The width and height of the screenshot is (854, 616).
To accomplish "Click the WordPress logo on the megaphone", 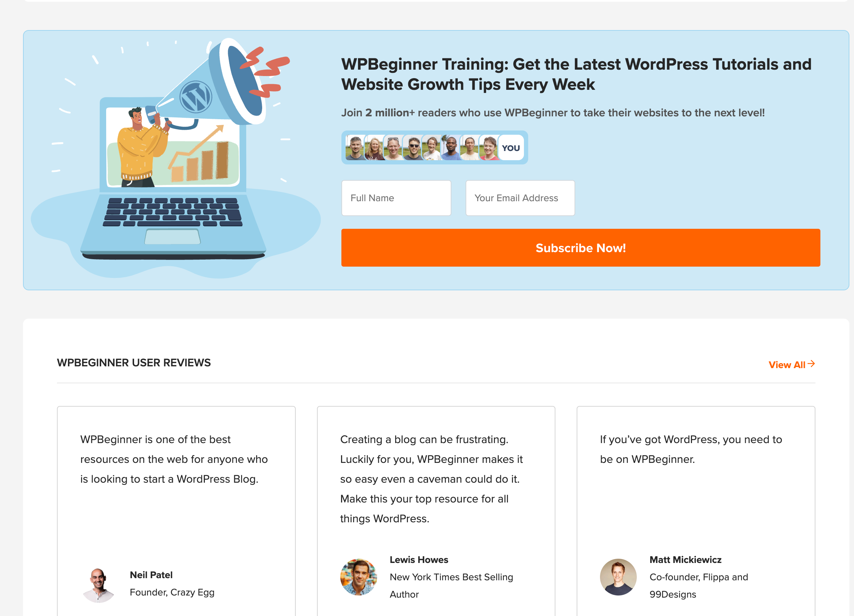I will [x=195, y=97].
